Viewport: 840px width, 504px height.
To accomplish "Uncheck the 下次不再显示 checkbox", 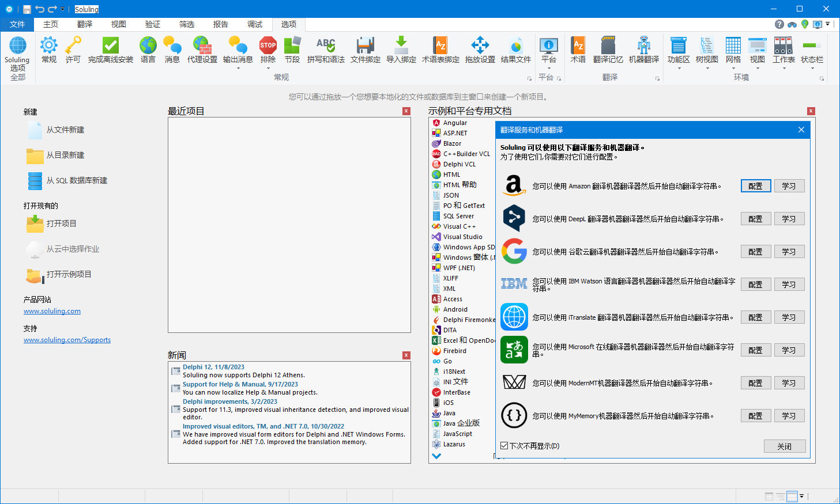I will (504, 445).
